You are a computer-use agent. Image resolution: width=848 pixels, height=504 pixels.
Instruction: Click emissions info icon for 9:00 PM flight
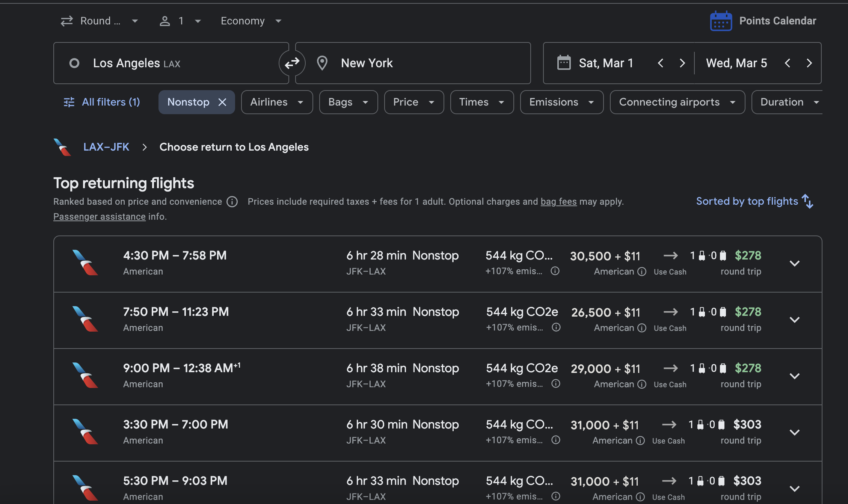(556, 383)
